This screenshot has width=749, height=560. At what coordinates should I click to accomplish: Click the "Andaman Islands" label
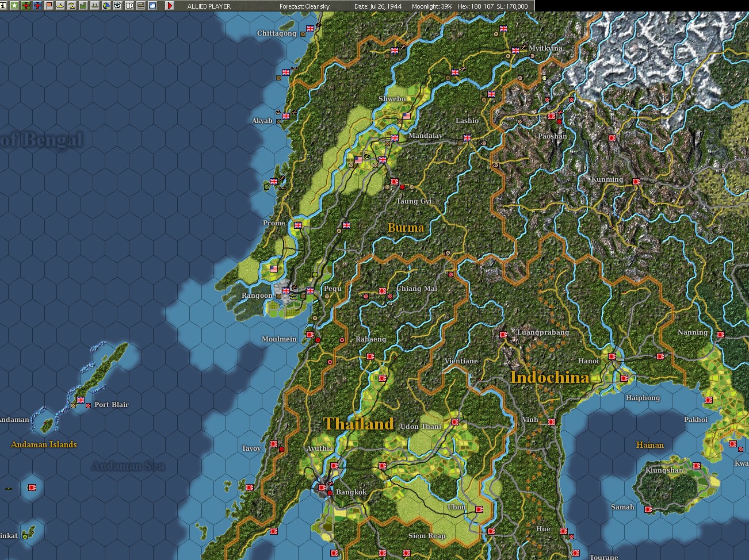click(x=44, y=444)
